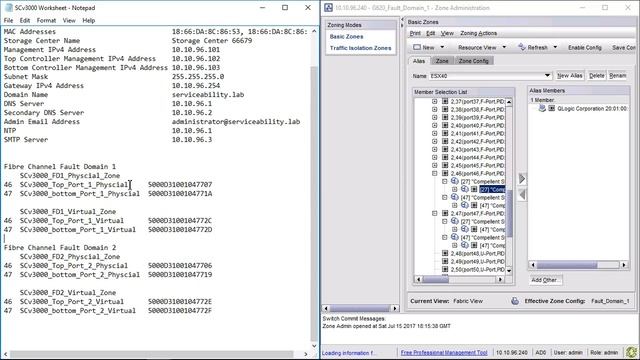
Task: Click the Refresh icon in Zone Administration toolbar
Action: [x=522, y=47]
